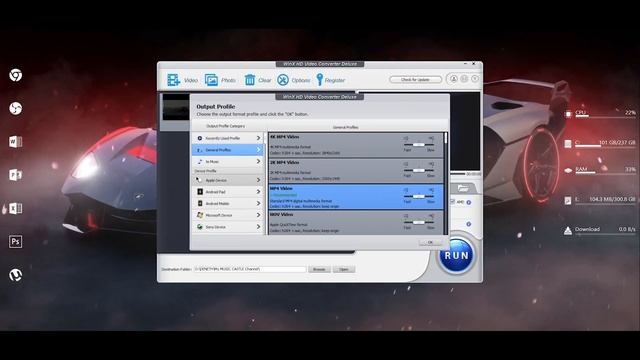Click the round user account icon

pyautogui.click(x=453, y=79)
